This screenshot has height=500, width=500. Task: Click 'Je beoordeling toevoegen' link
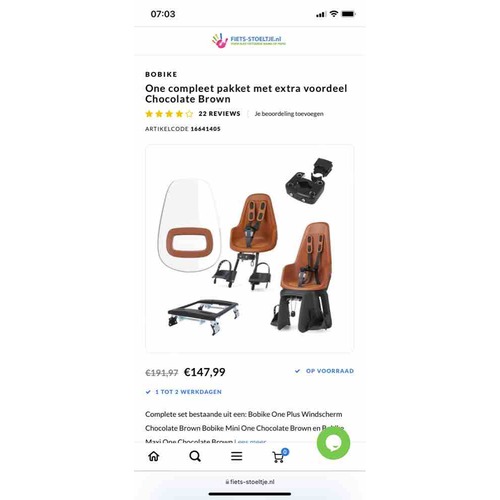289,114
